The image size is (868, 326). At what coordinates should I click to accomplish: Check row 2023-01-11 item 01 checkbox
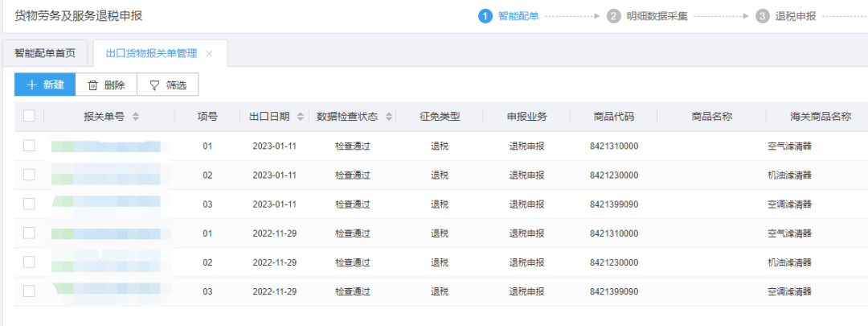tap(29, 146)
